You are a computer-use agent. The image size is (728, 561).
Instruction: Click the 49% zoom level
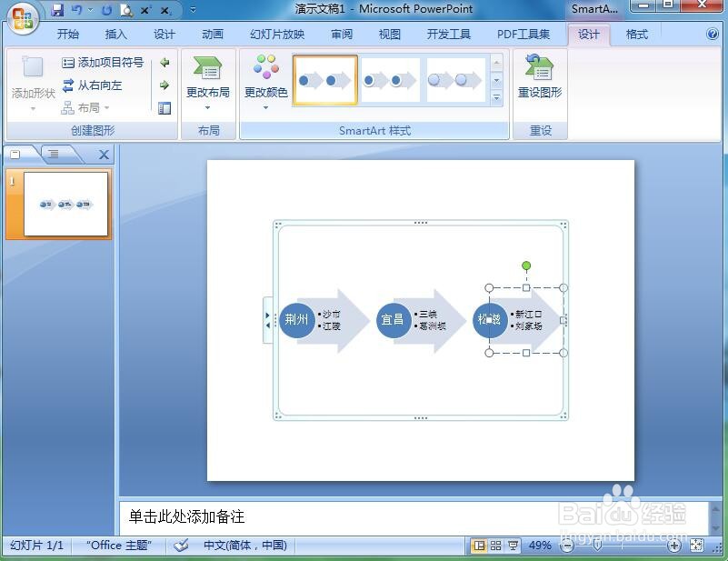tap(540, 546)
